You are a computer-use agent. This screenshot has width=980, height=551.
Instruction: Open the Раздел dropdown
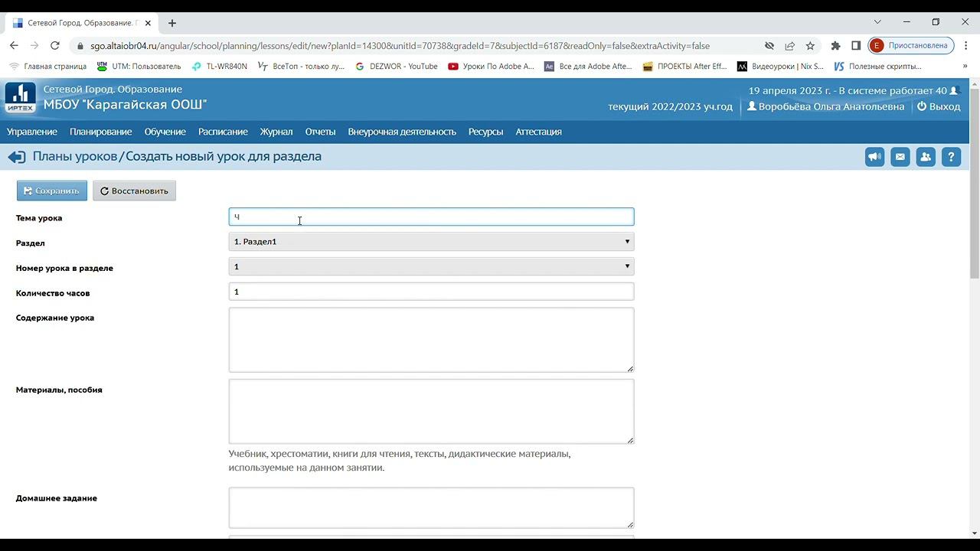(431, 242)
